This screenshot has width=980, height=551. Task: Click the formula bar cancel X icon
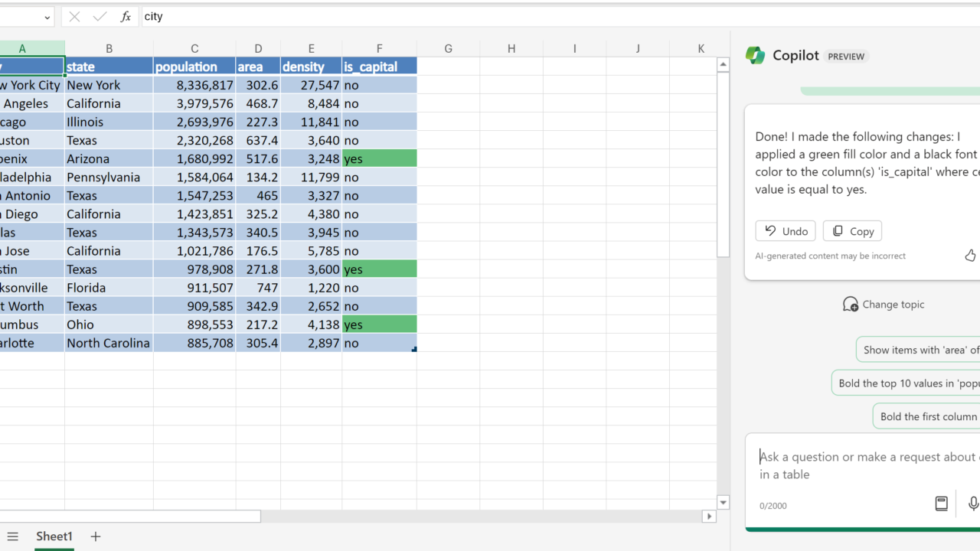click(74, 16)
